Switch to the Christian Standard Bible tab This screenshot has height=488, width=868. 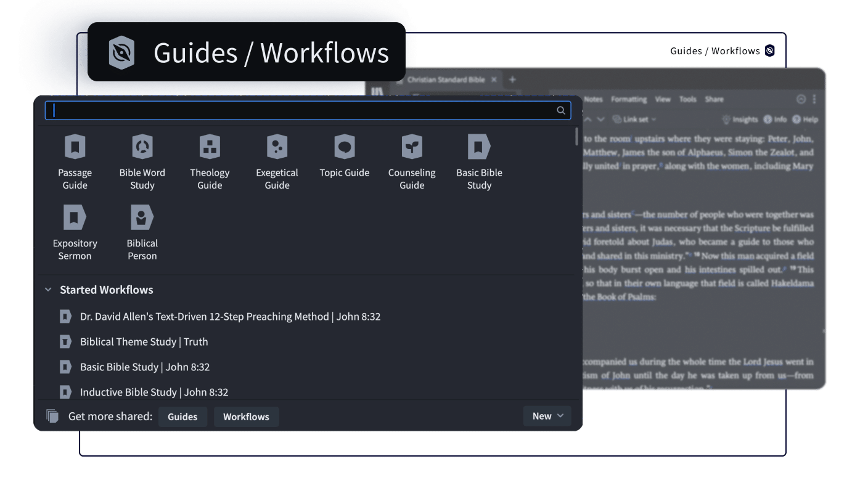(x=446, y=79)
